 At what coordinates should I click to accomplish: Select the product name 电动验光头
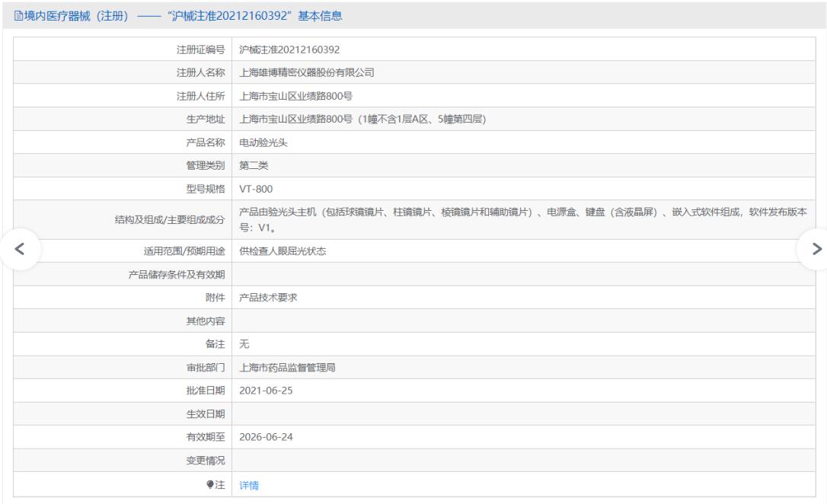(263, 142)
